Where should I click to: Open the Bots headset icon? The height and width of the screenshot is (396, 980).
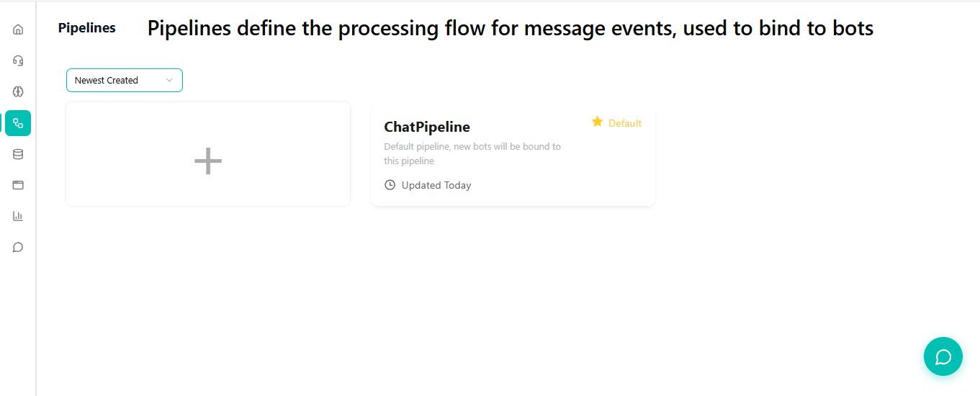(18, 60)
